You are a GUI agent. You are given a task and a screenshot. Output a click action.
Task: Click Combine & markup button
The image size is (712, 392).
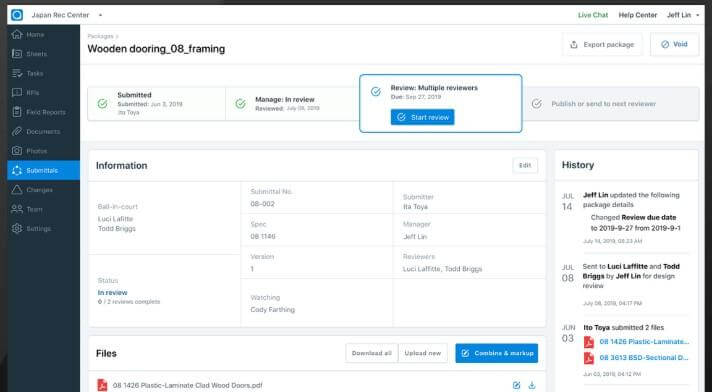click(x=497, y=353)
